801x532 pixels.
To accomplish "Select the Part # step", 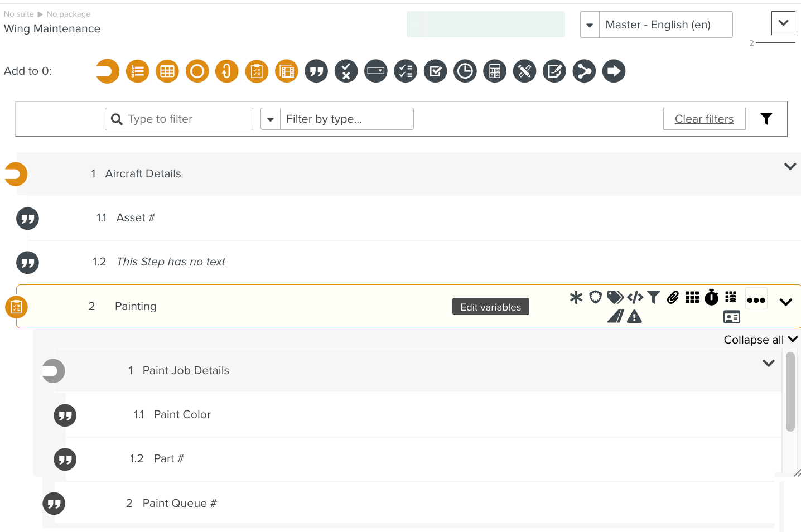I will tap(423, 459).
